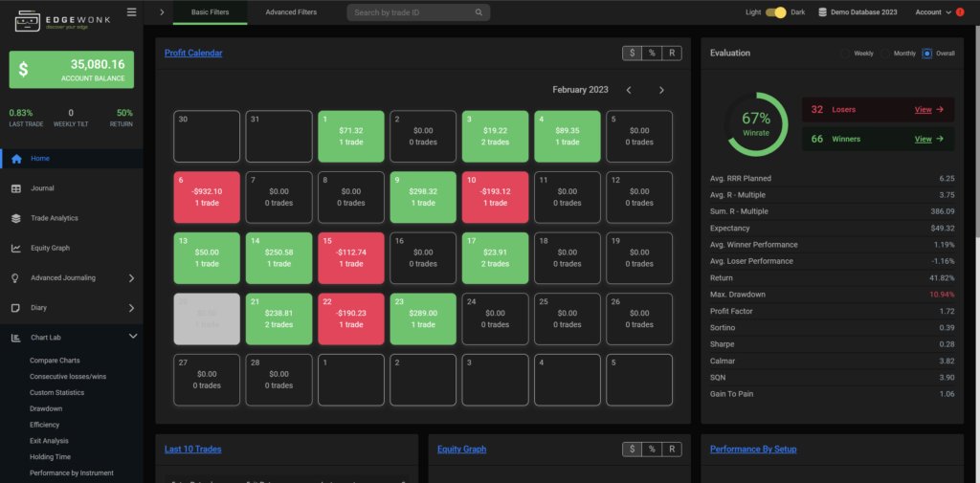The height and width of the screenshot is (483, 980).
Task: Click the Demo Database 2023 label
Action: pyautogui.click(x=864, y=11)
